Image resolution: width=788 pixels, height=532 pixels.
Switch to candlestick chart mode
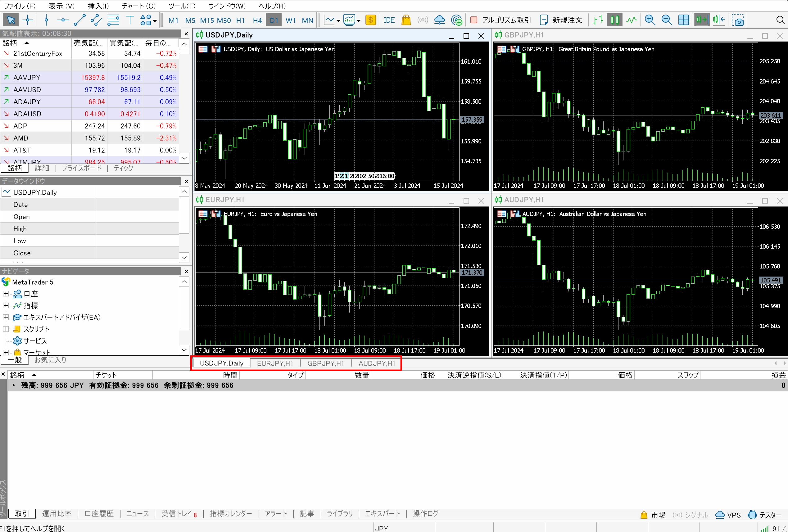tap(614, 20)
